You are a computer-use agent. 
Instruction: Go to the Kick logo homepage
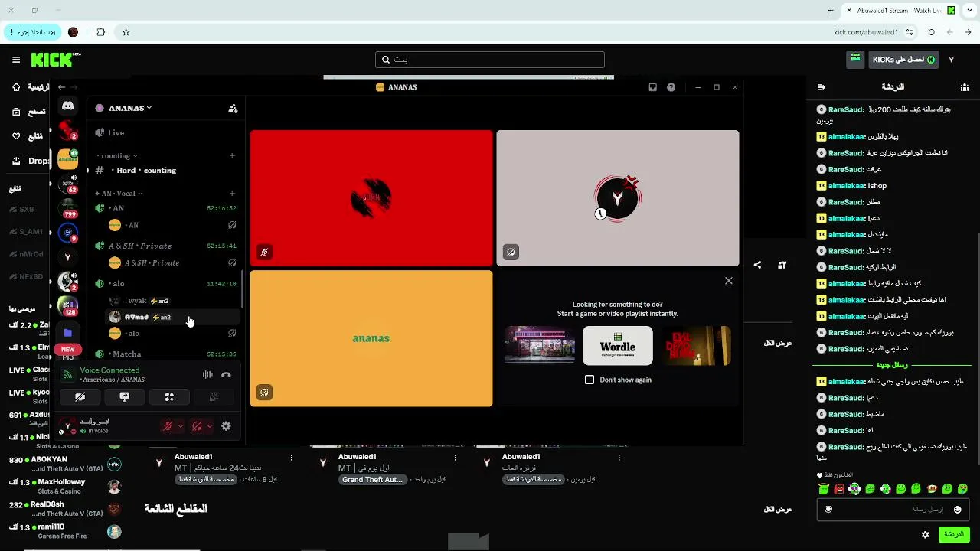(55, 60)
